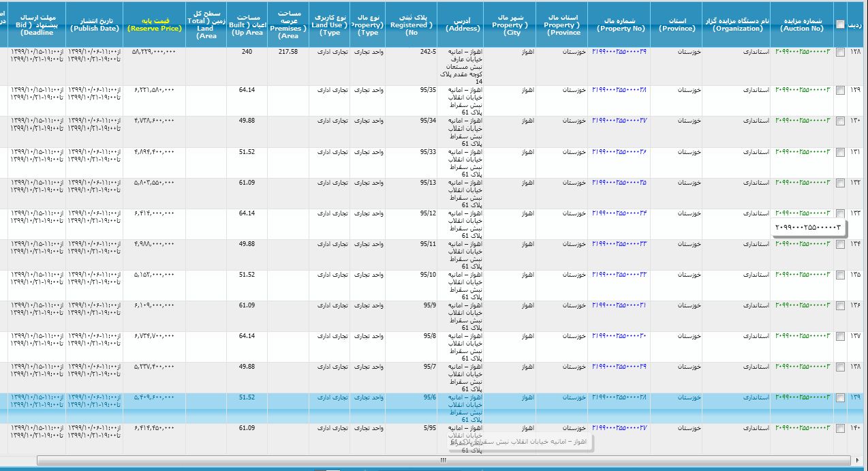Click the horizontal scrollbar thumb
868x471 pixels.
click(x=443, y=461)
